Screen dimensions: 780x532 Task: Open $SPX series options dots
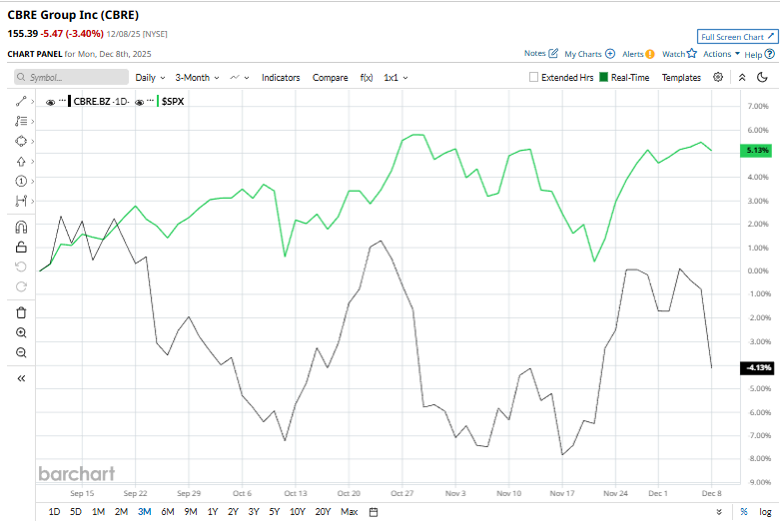click(x=150, y=101)
